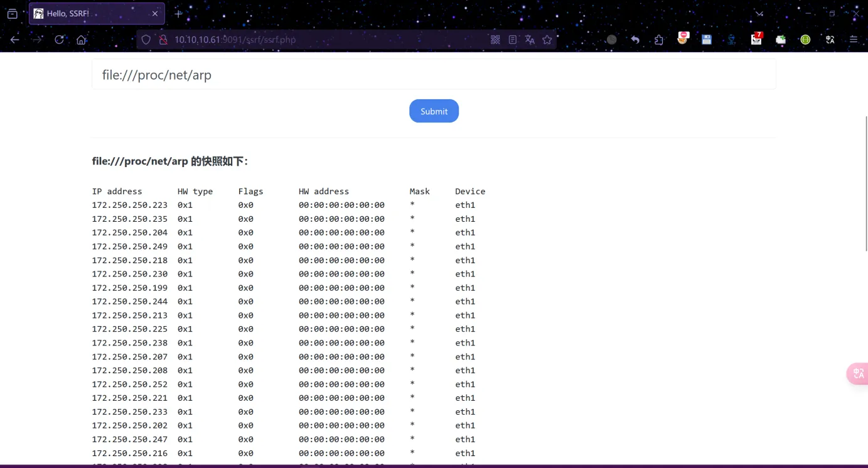The image size is (868, 468).
Task: Select IP address 172.250.250.249
Action: [130, 246]
